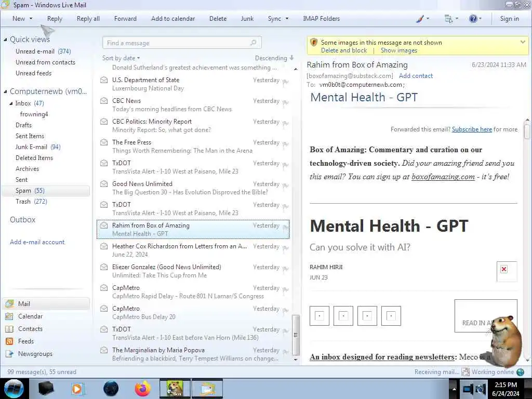Click IMAP Folders in the toolbar
The width and height of the screenshot is (532, 399).
(x=321, y=19)
